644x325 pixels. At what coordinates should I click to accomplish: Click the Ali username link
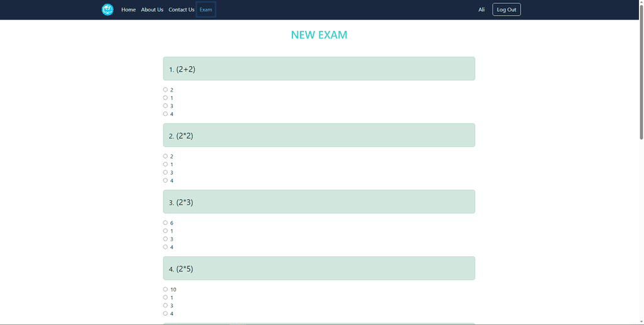click(481, 9)
